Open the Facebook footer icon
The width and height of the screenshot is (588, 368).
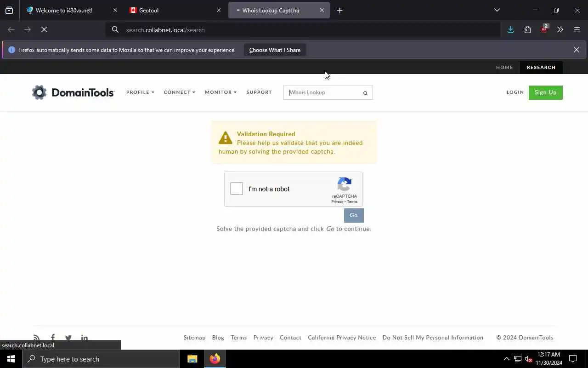click(53, 338)
